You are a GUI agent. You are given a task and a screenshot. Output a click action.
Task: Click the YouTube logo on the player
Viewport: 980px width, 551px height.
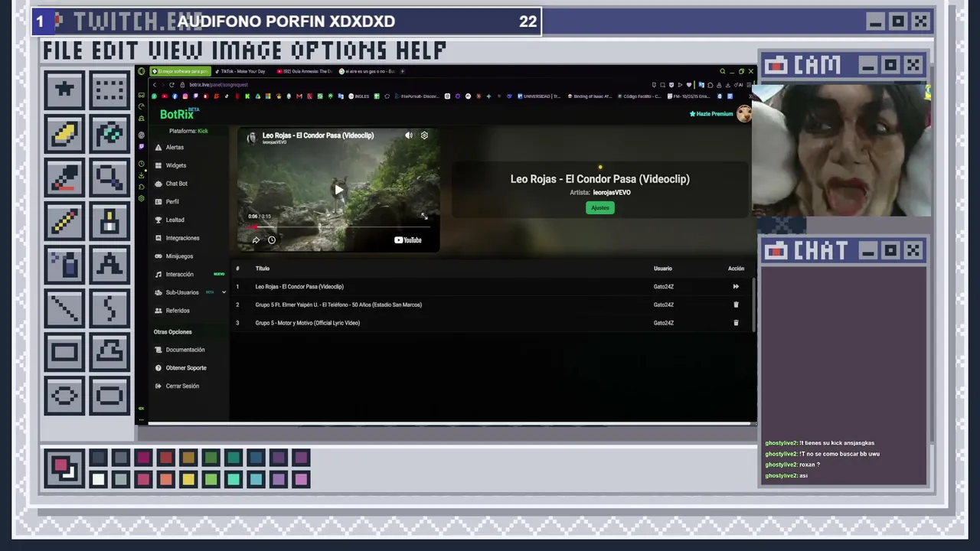[x=408, y=240]
